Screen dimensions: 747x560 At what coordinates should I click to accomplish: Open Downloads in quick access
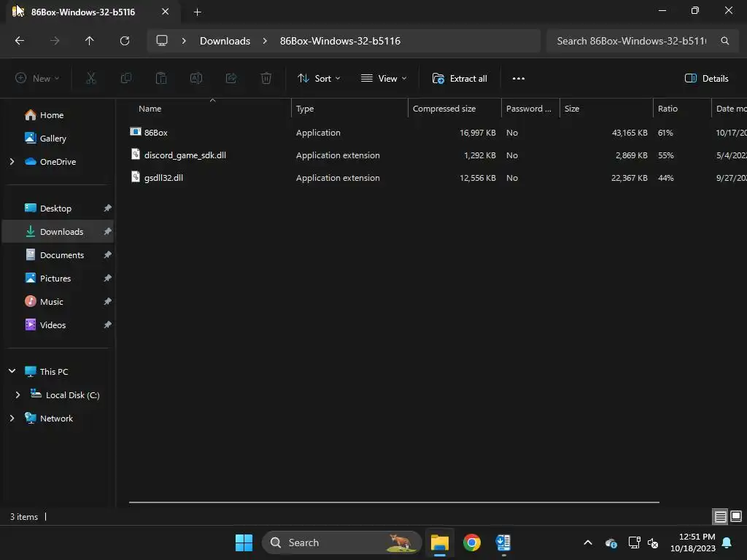58,231
